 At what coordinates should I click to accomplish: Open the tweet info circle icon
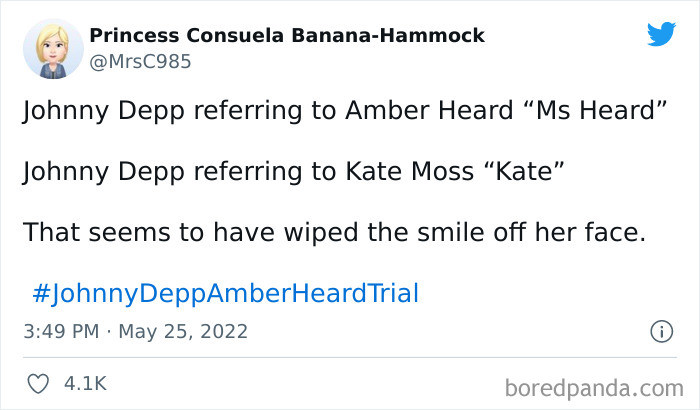[x=661, y=332]
